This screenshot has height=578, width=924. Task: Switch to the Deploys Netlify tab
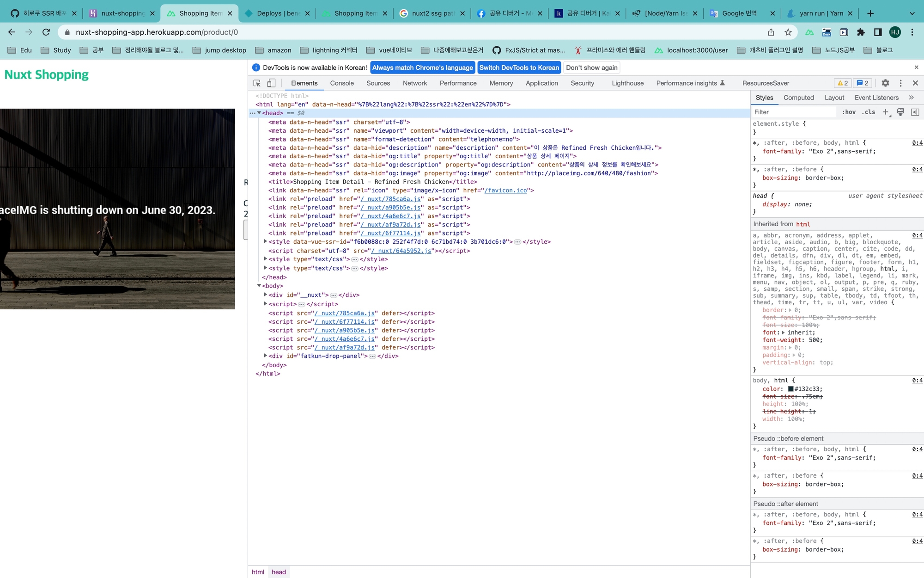[277, 13]
